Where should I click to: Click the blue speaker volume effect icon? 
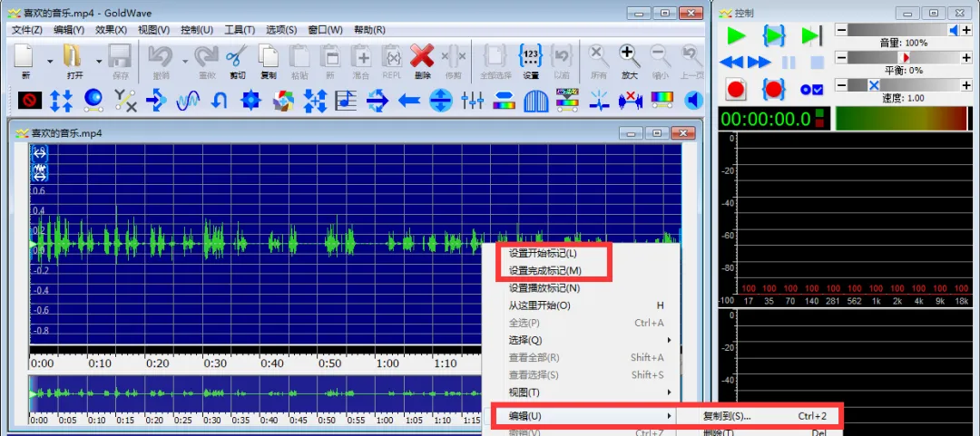pos(693,100)
